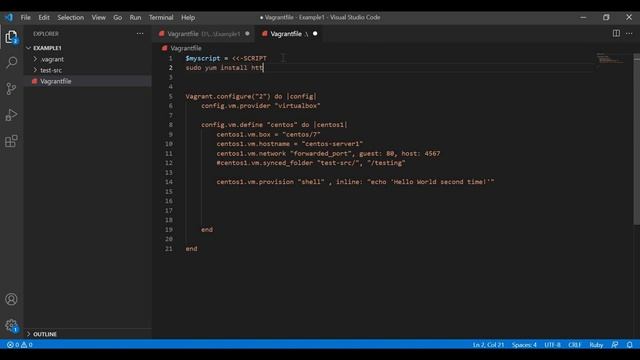This screenshot has height=360, width=640.
Task: Click the feedback icon in status bar
Action: click(615, 345)
